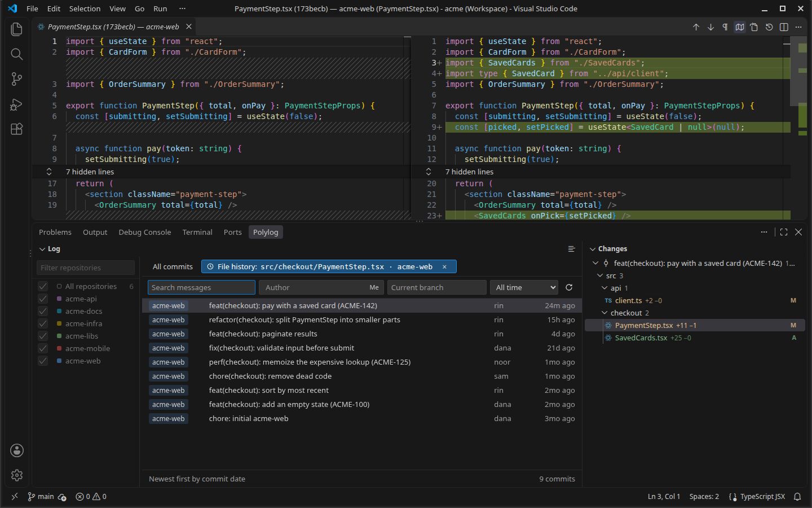Switch to the Terminal panel tab
812x508 pixels.
coord(197,232)
